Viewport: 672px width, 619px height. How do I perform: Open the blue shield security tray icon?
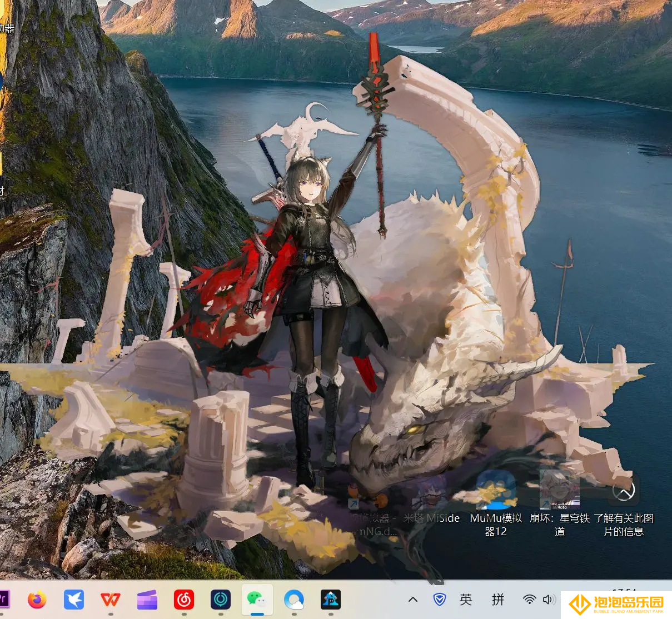coord(440,599)
